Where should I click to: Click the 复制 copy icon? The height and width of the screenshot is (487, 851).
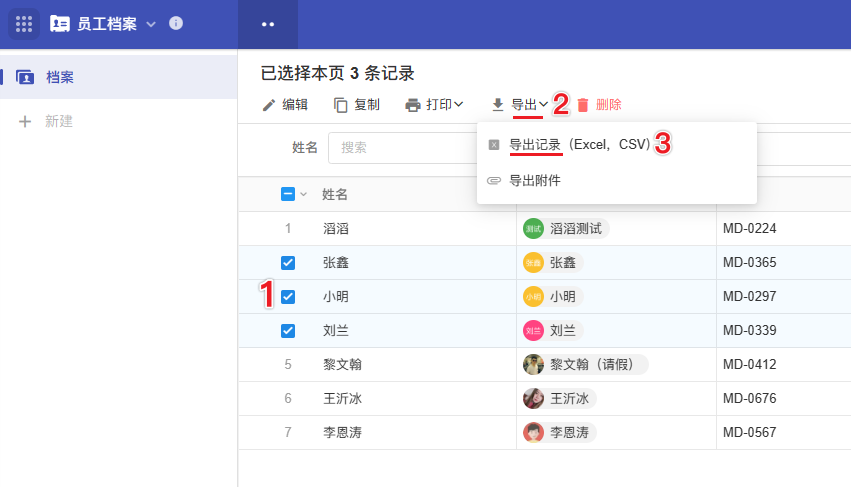[341, 105]
